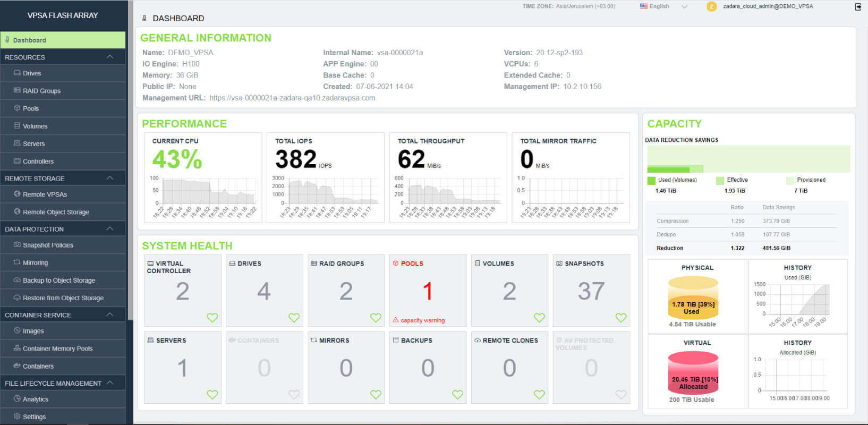Open the English language dropdown
This screenshot has height=425, width=868.
tap(663, 6)
